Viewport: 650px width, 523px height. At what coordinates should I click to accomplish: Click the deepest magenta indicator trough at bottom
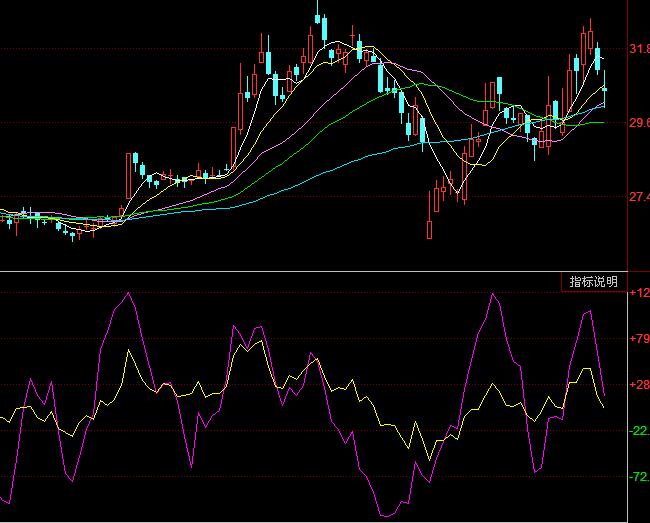[x=385, y=515]
